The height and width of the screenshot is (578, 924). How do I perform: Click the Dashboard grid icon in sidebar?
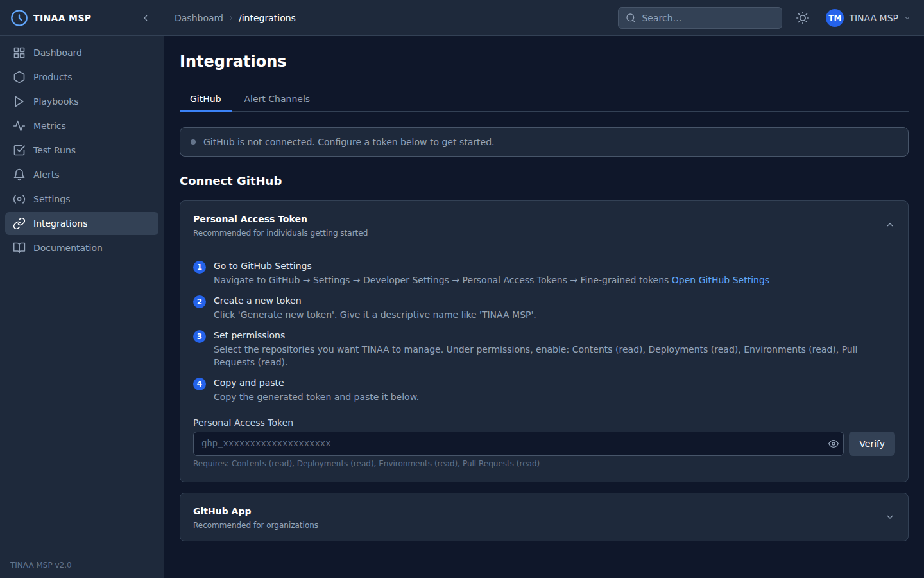(19, 53)
